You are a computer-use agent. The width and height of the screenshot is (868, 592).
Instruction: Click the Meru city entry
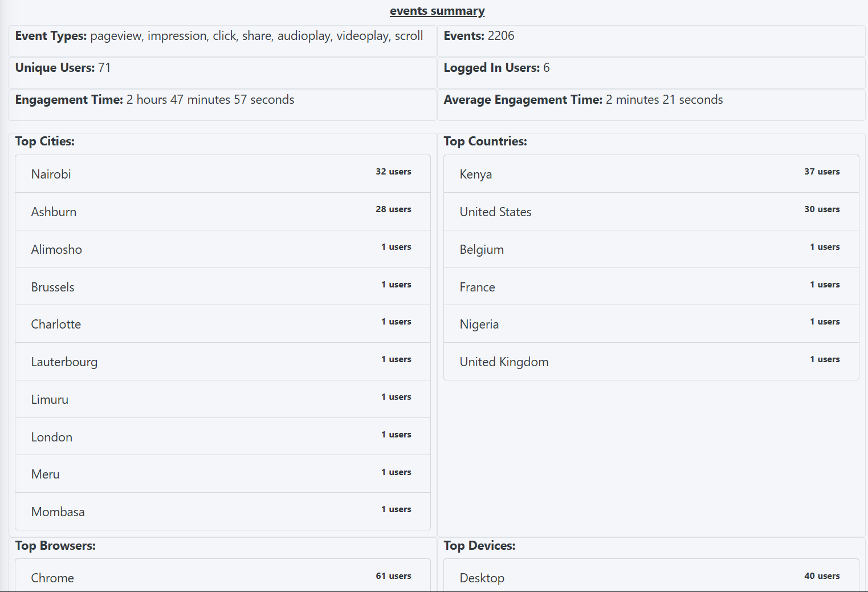pyautogui.click(x=222, y=474)
